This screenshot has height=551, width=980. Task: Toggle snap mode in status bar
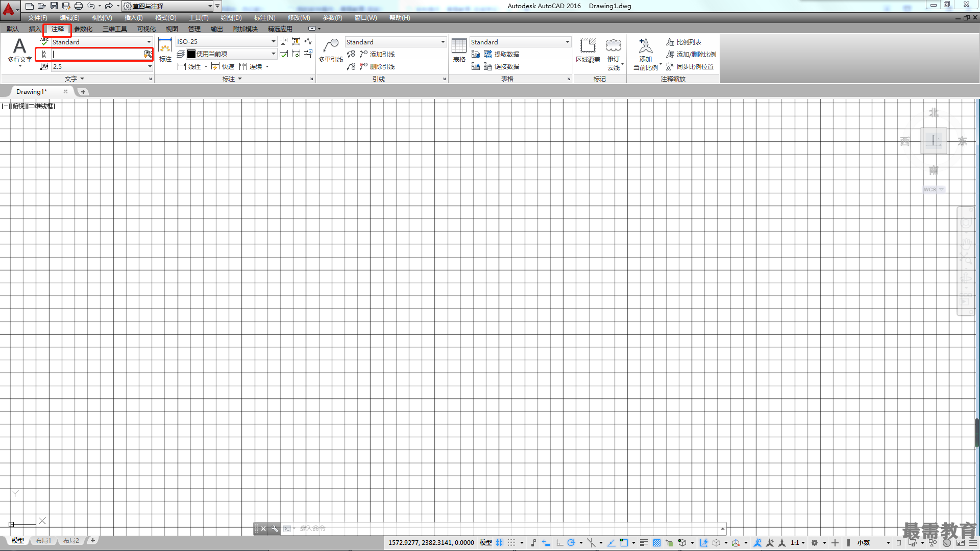512,543
